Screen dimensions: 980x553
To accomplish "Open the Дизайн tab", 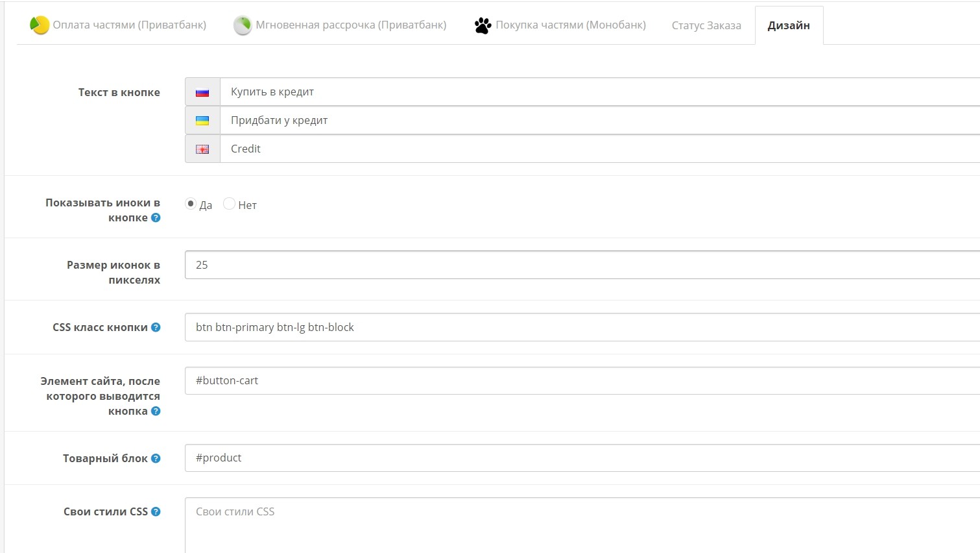I will 789,25.
